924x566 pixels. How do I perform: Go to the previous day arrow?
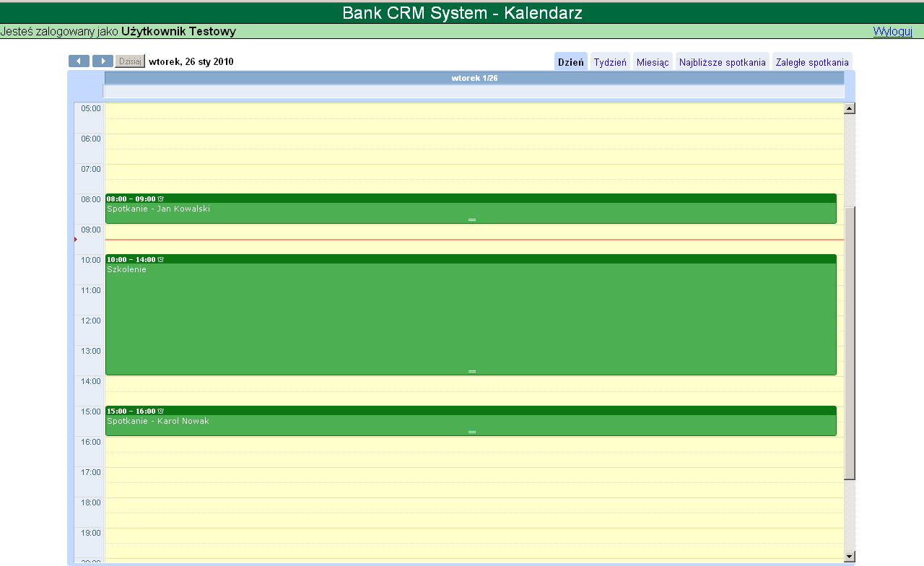click(79, 61)
